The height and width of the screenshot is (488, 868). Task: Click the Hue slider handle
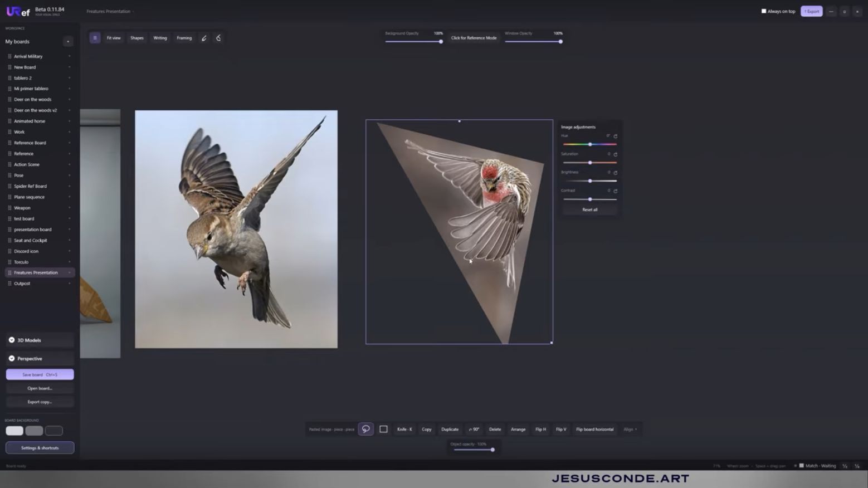590,144
